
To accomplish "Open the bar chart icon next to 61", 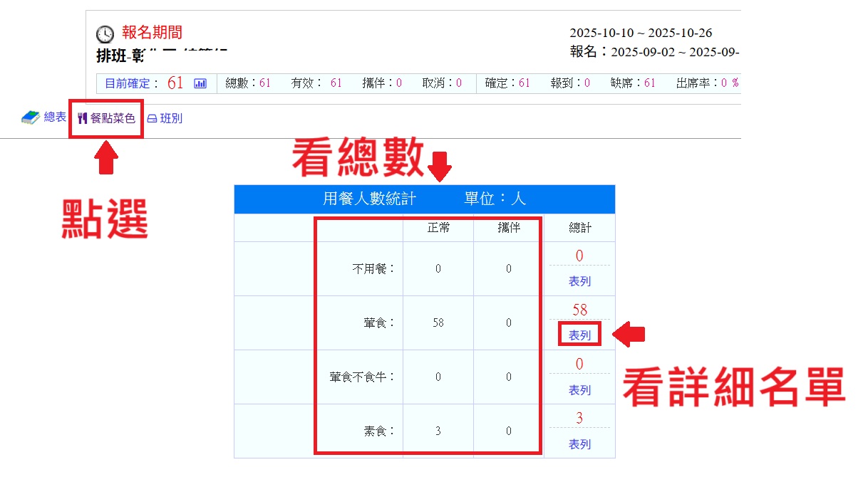I will (x=200, y=83).
